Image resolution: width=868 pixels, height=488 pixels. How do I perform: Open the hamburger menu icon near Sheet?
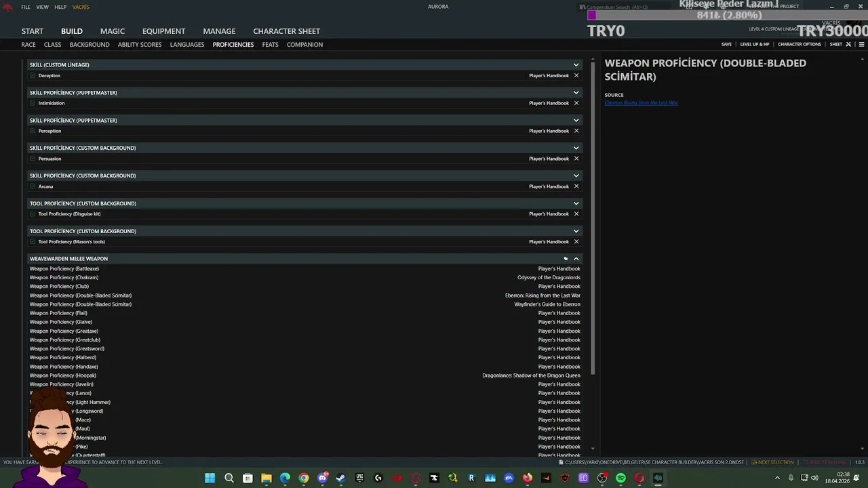[861, 44]
